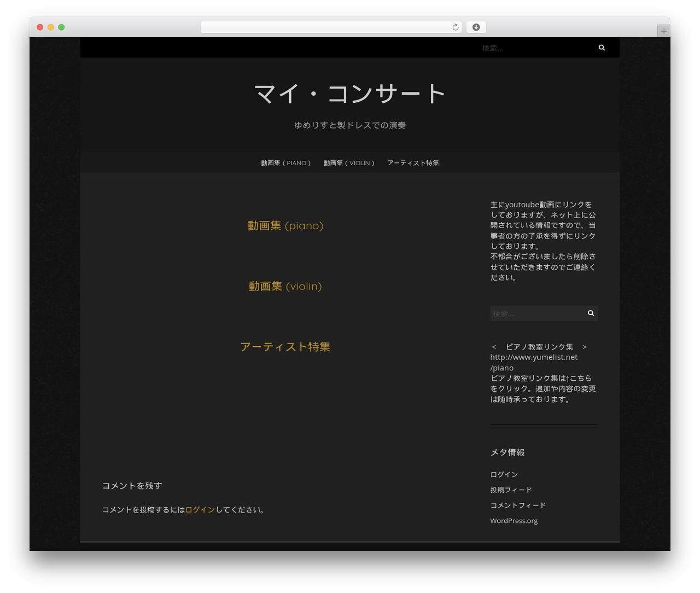The width and height of the screenshot is (700, 593).
Task: Click the http://www.yumelist.net/piano URL text
Action: pyautogui.click(x=534, y=362)
